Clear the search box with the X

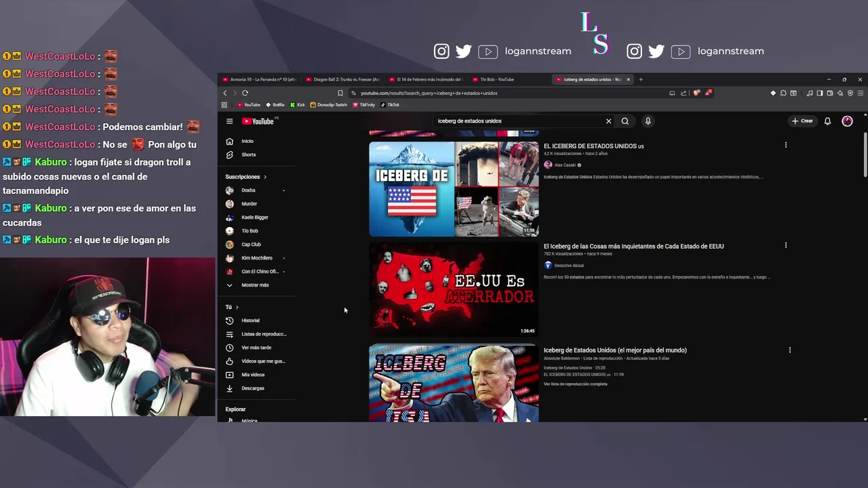coord(608,121)
